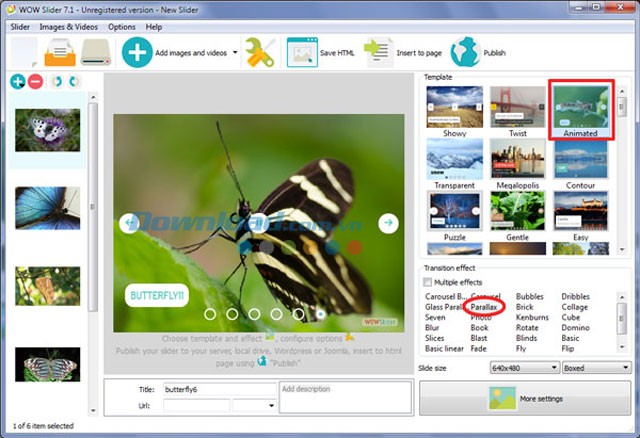Expand the Add images and videos arrow
Viewport: 640px width, 438px height.
[x=235, y=53]
